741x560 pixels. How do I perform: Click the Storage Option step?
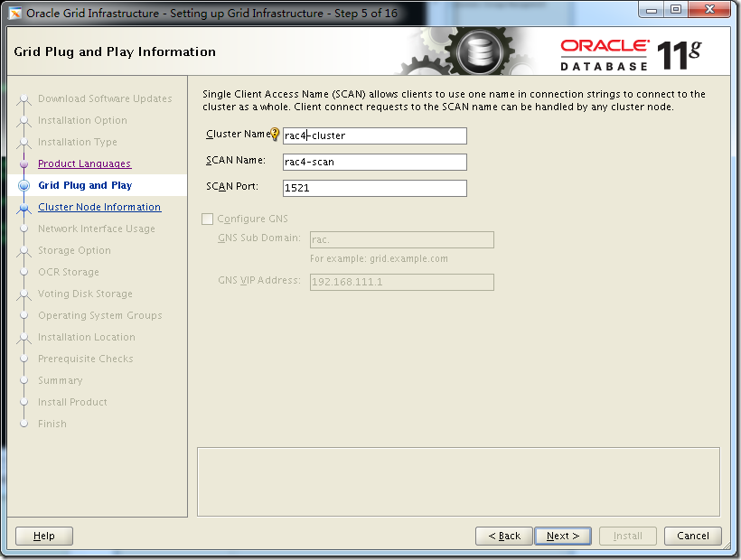coord(75,250)
